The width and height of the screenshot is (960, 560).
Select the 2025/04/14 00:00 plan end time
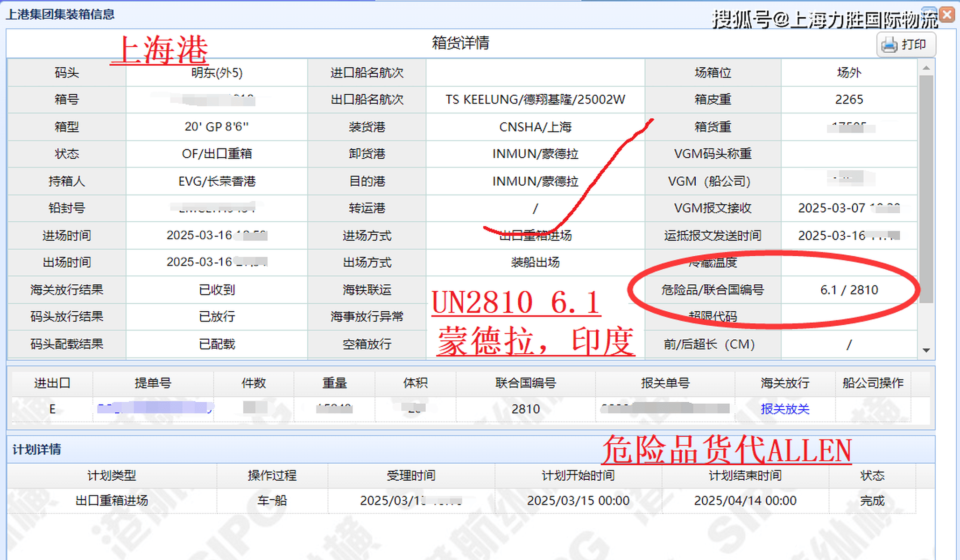745,500
